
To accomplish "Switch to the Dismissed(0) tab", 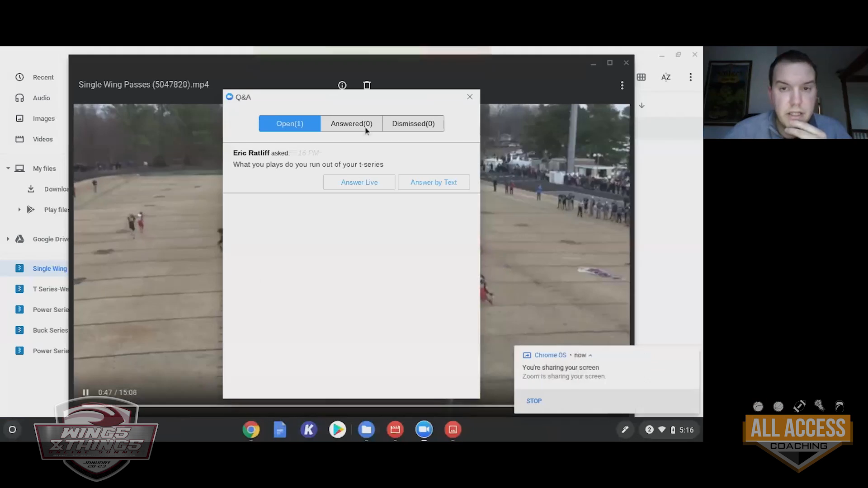I will click(x=413, y=123).
